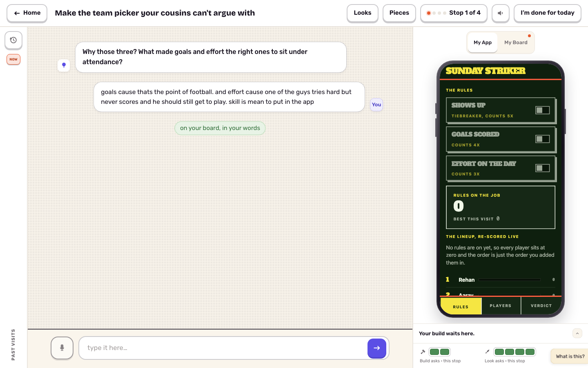Screen dimensions: 588x368
Task: Switch to My Board tab
Action: pyautogui.click(x=516, y=43)
